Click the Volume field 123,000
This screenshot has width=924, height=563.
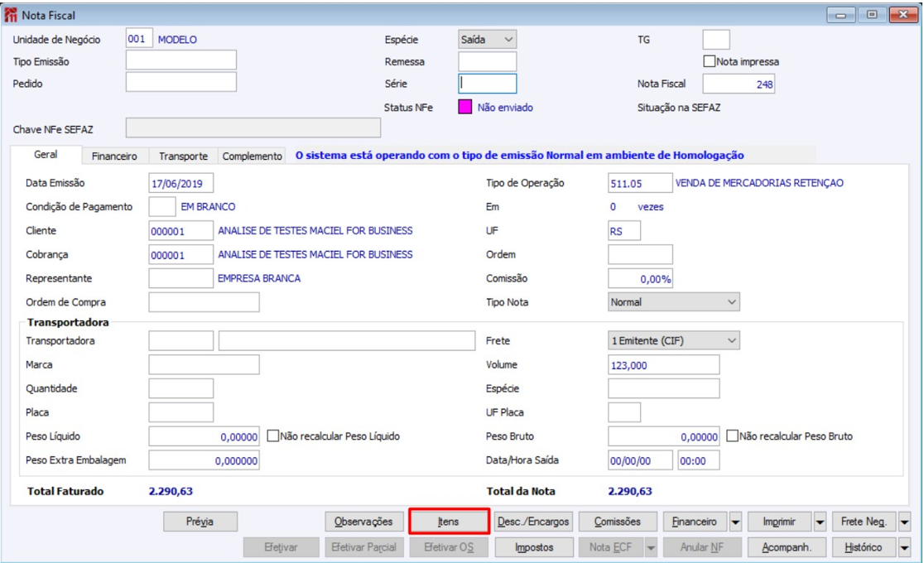(x=663, y=364)
